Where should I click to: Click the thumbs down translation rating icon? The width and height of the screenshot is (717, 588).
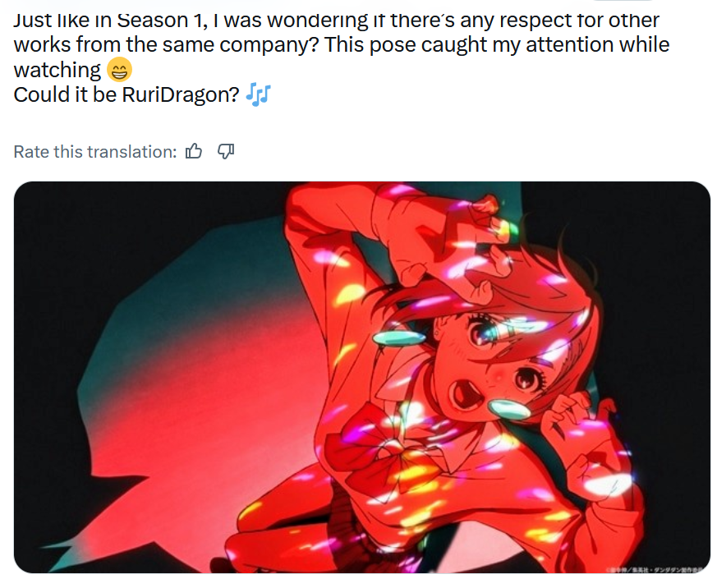tap(225, 151)
